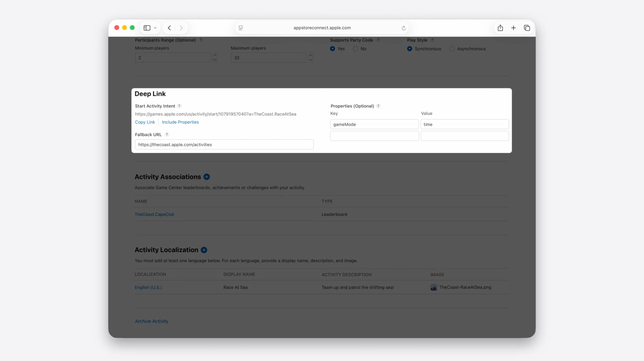Add an Activity Association with plus icon
This screenshot has width=644, height=361.
[207, 177]
